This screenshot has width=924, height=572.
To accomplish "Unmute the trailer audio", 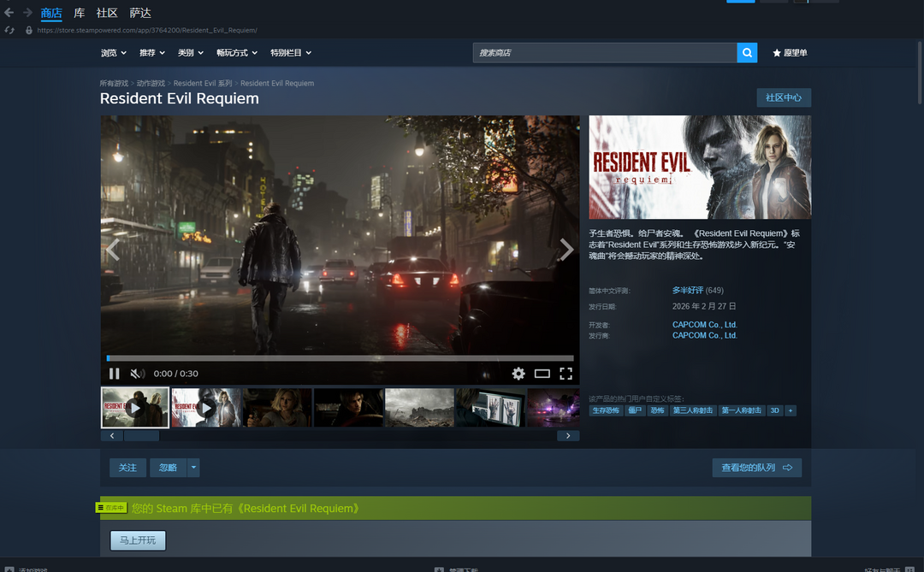I will click(137, 374).
